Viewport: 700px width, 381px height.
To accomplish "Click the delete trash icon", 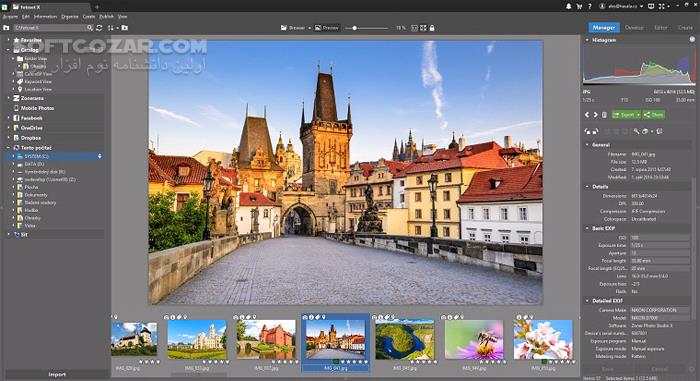I will 604,115.
